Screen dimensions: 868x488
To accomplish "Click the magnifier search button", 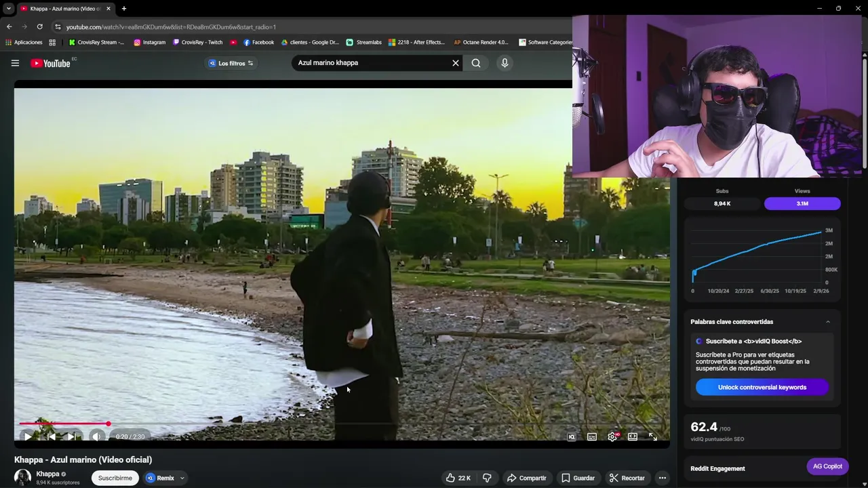I will coord(476,63).
